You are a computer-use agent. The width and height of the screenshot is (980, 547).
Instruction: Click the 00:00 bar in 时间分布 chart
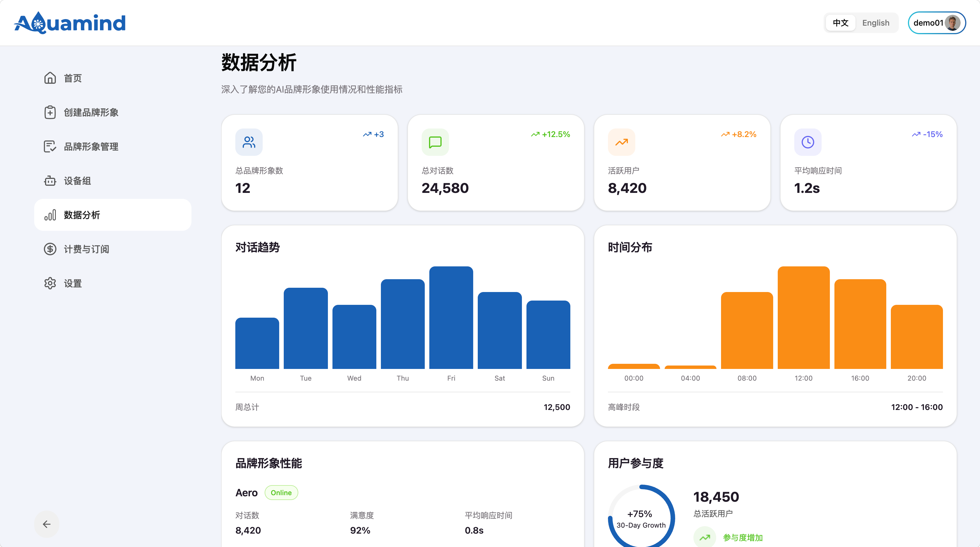click(634, 366)
